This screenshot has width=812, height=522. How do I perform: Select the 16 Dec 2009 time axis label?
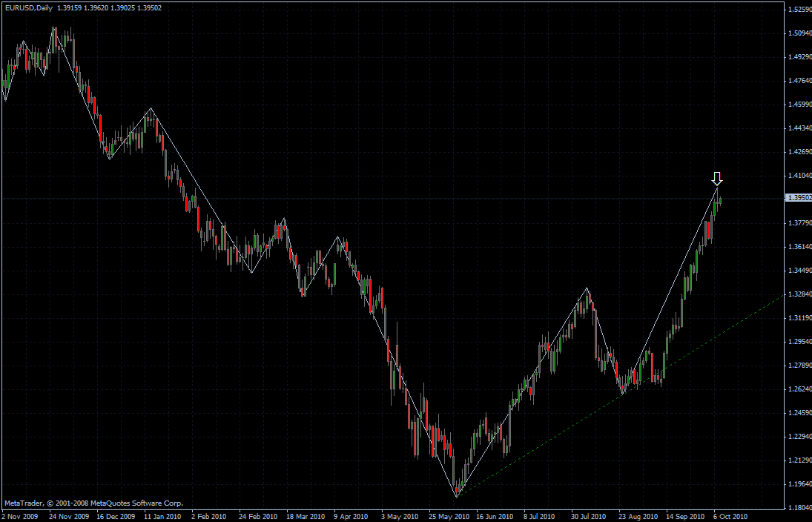[x=116, y=516]
